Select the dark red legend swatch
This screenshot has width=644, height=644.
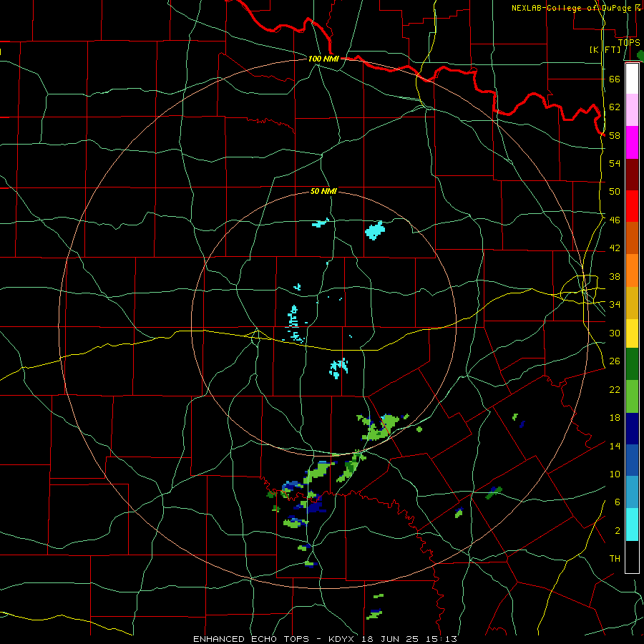click(632, 175)
